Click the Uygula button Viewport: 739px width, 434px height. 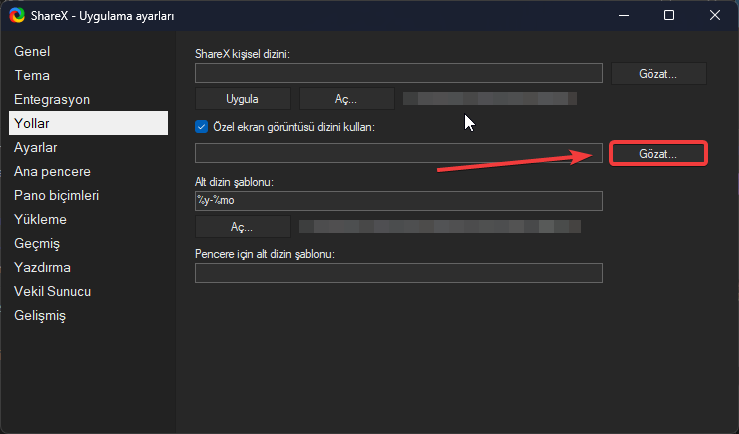click(x=242, y=99)
